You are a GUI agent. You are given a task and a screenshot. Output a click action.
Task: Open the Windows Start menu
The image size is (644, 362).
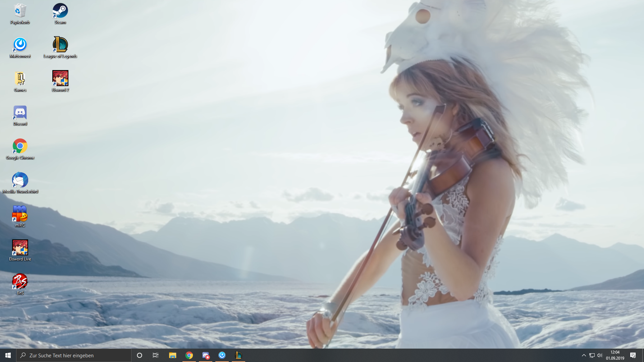8,355
